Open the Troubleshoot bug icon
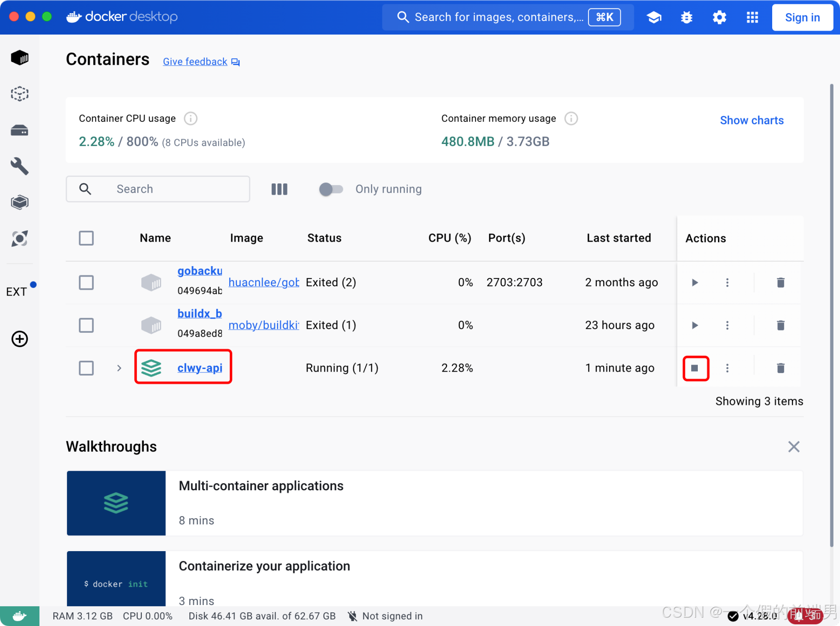 tap(687, 18)
